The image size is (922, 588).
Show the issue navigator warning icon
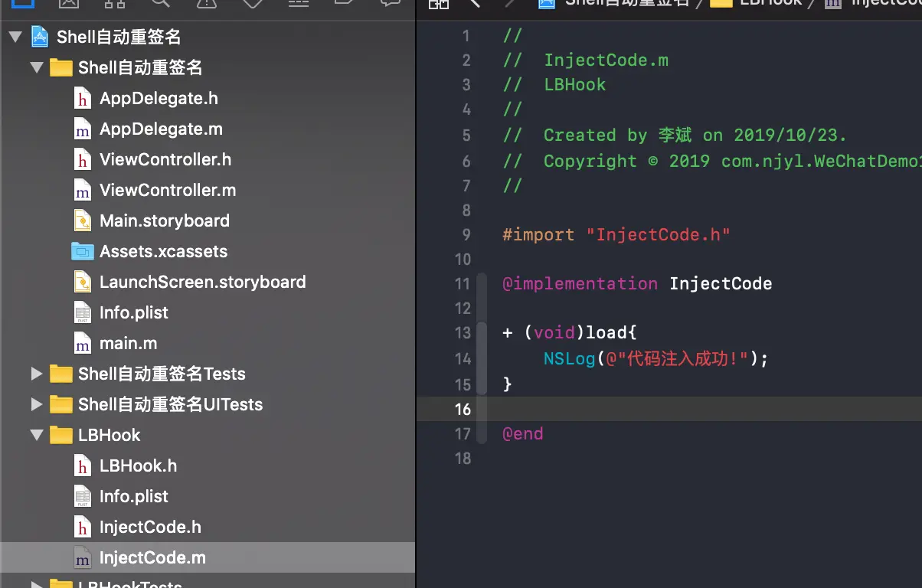click(x=206, y=2)
